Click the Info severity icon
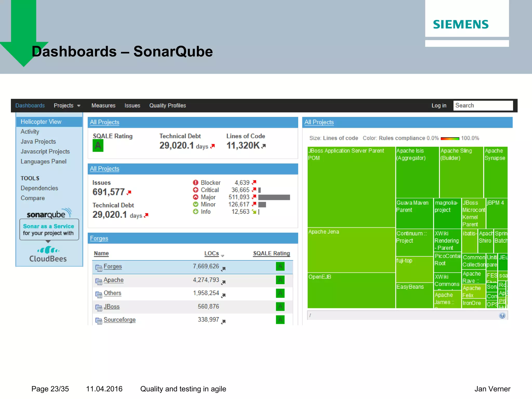 coord(196,212)
